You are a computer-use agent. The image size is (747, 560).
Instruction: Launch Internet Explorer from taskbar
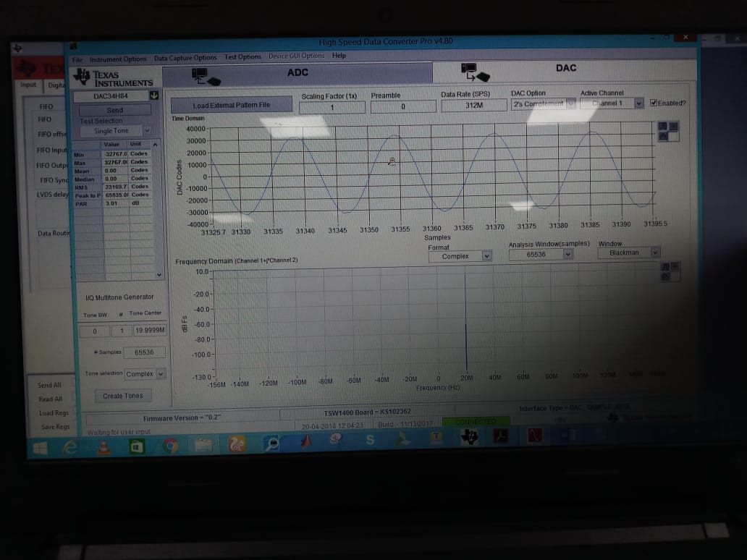[70, 448]
